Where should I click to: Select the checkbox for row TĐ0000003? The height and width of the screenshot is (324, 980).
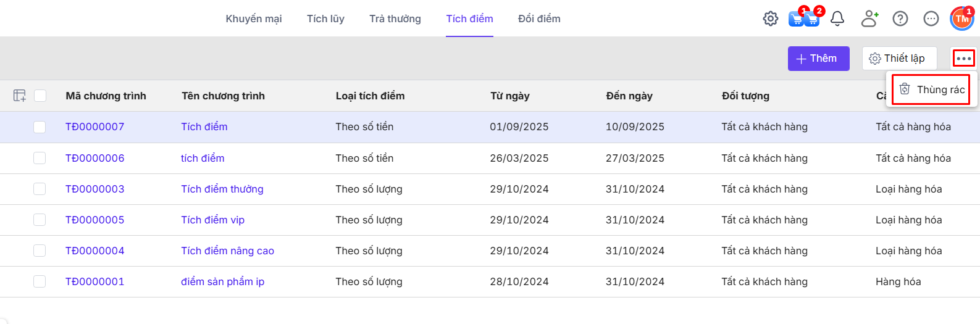tap(40, 189)
